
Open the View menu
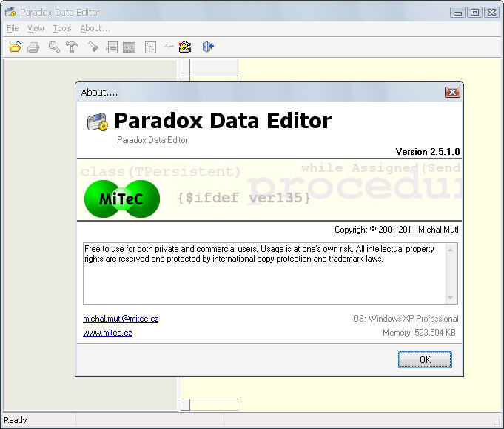point(36,28)
